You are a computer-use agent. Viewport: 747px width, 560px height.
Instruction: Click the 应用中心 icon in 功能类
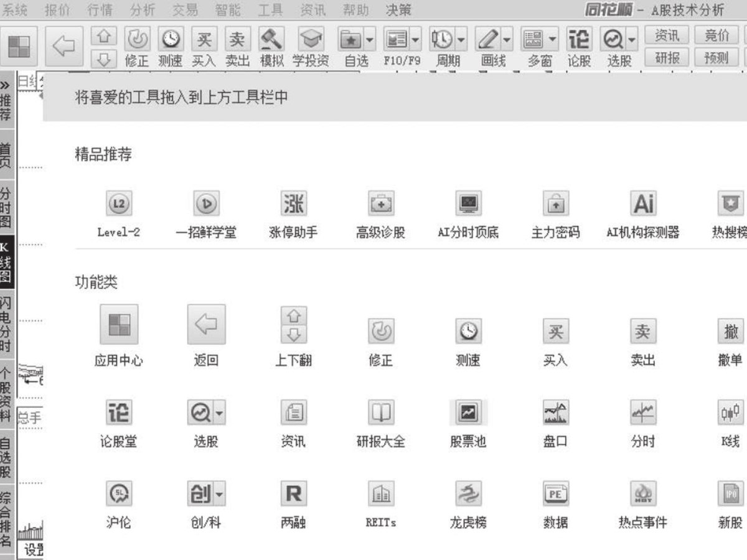[119, 324]
